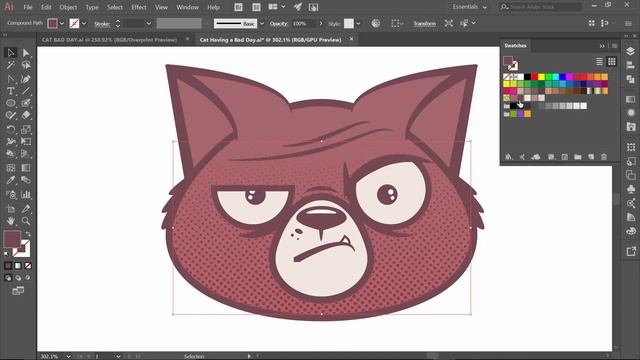This screenshot has width=640, height=360.
Task: Switch to Color fill mode button
Action: click(8, 266)
